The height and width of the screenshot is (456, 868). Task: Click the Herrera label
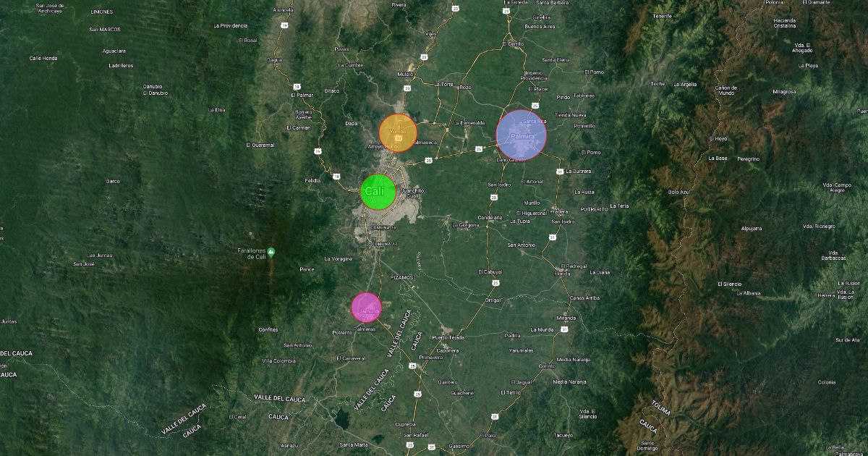(x=825, y=295)
